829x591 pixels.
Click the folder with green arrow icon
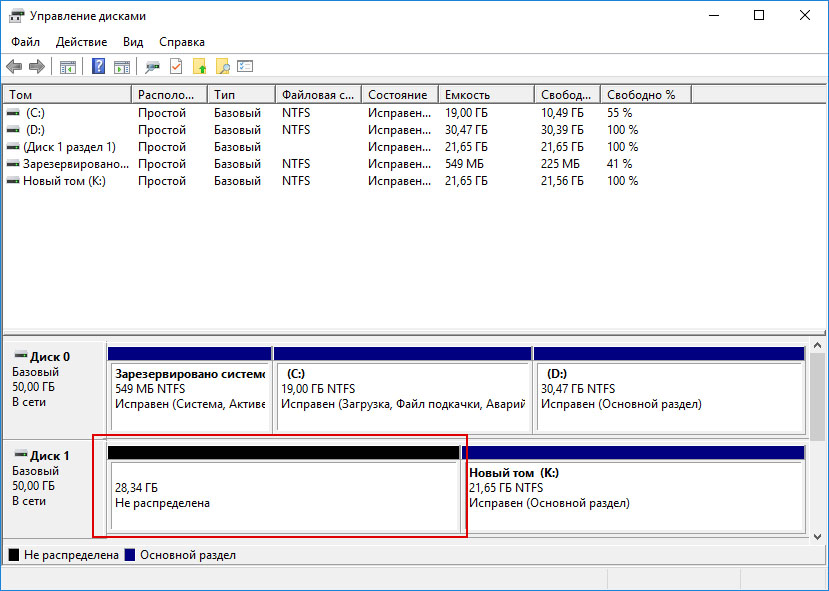tap(199, 66)
